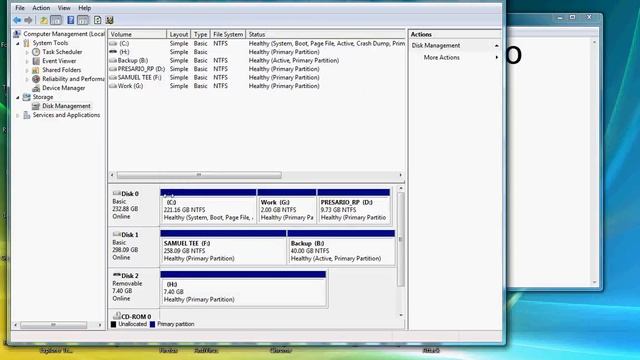640x360 pixels.
Task: Open the Help menu
Action: click(x=84, y=8)
